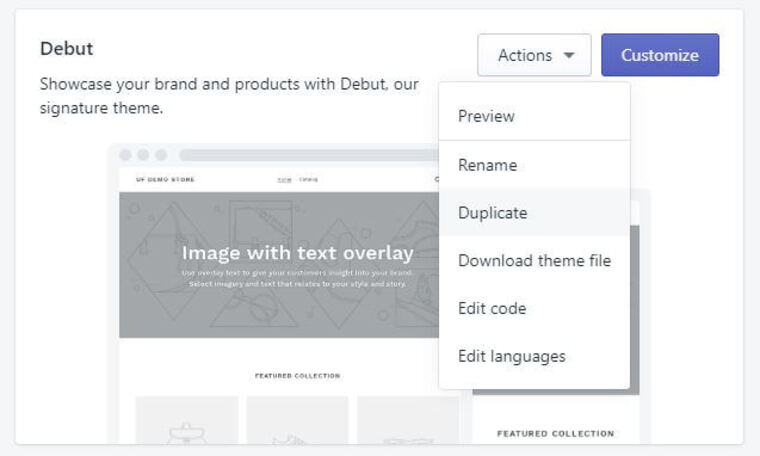Click the second browser window dot
760x456 pixels.
tap(143, 155)
